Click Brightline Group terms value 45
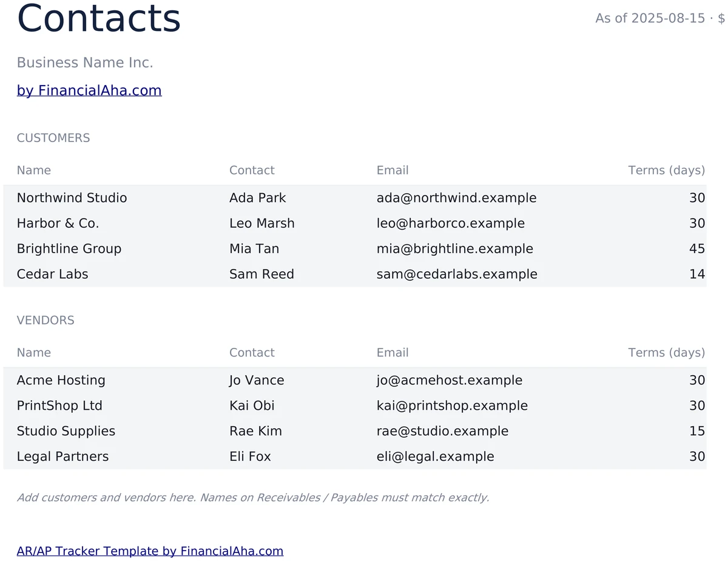Viewport: 728px width, 561px height. pyautogui.click(x=697, y=249)
